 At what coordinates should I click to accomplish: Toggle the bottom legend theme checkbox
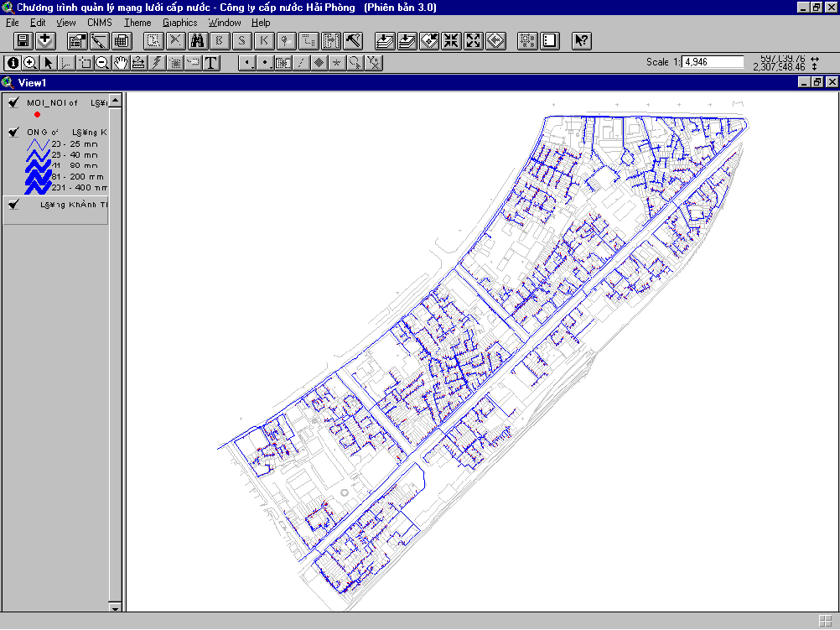[13, 205]
